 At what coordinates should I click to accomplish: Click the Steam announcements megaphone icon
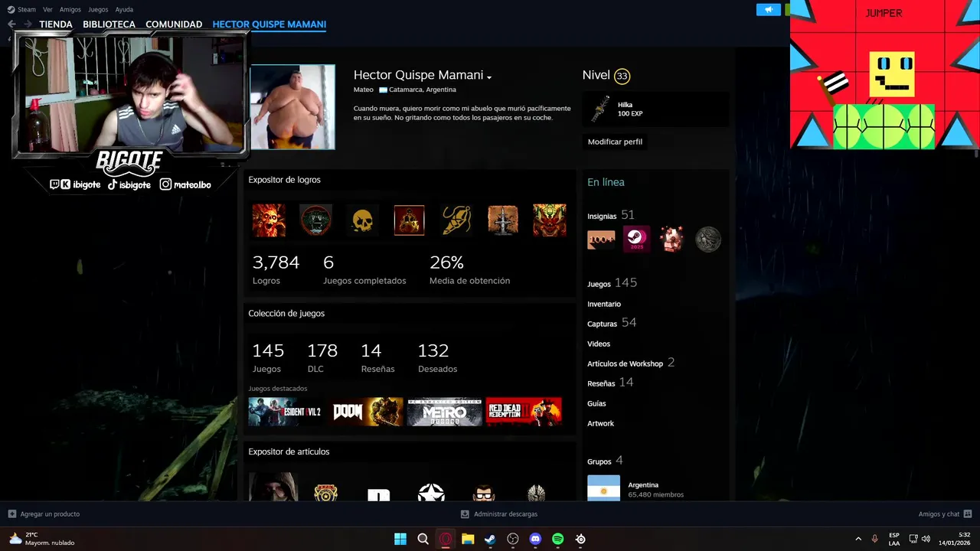768,9
